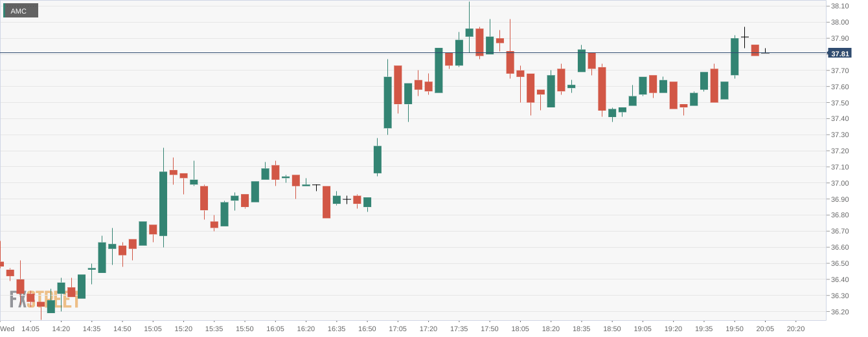This screenshot has width=868, height=337.
Task: Click the 36.60 price axis label
Action: (839, 247)
